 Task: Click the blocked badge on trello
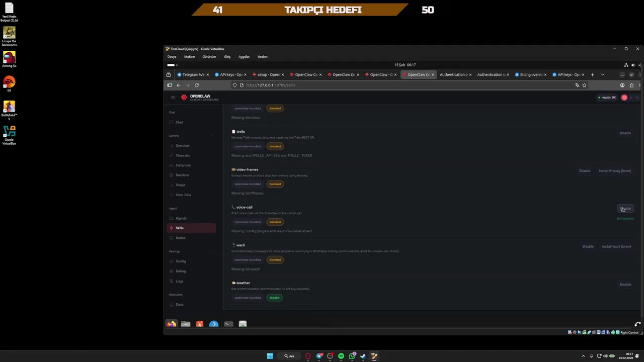coord(275,146)
